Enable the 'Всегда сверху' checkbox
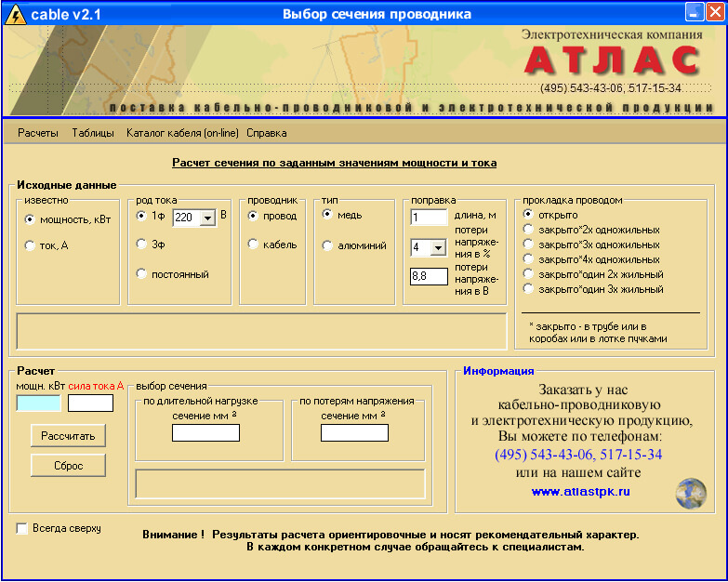728x582 pixels. [x=22, y=528]
